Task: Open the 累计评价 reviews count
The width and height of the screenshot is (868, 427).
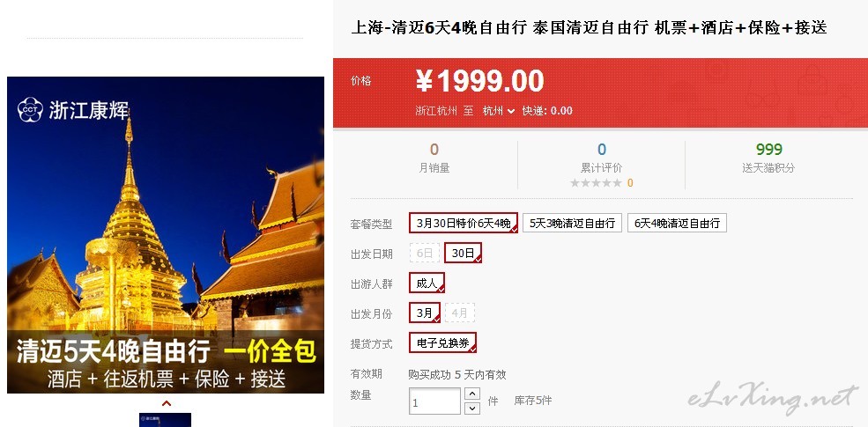Action: click(x=602, y=150)
